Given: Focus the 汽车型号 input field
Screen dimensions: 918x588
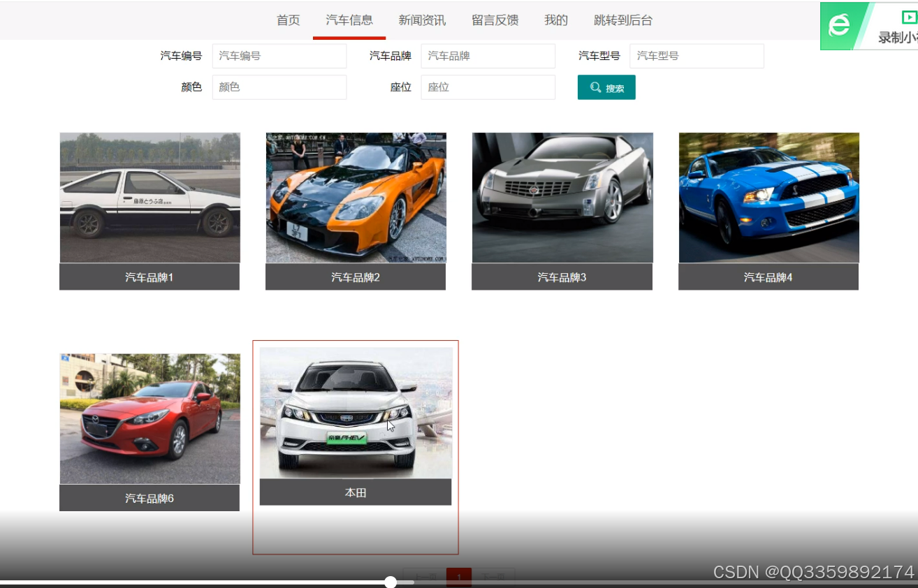Looking at the screenshot, I should 697,56.
